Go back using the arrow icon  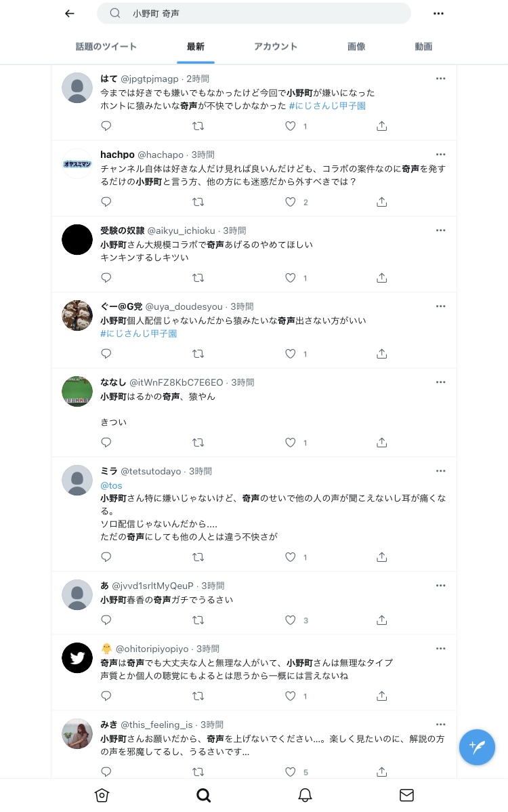point(70,14)
